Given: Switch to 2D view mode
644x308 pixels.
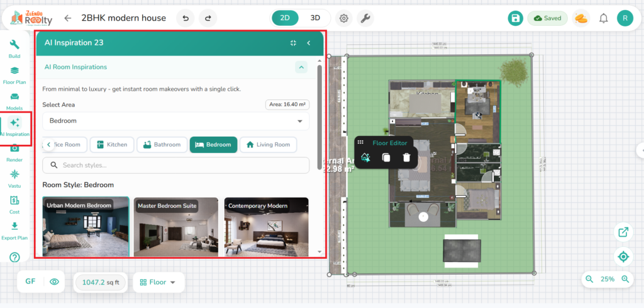Looking at the screenshot, I should [x=285, y=18].
